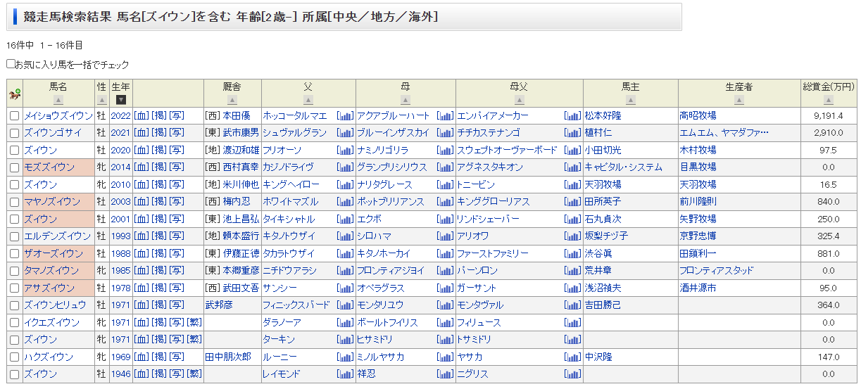Open sire stats chart icon for ホッコータルマエ
The width and height of the screenshot is (868, 389).
tap(345, 116)
